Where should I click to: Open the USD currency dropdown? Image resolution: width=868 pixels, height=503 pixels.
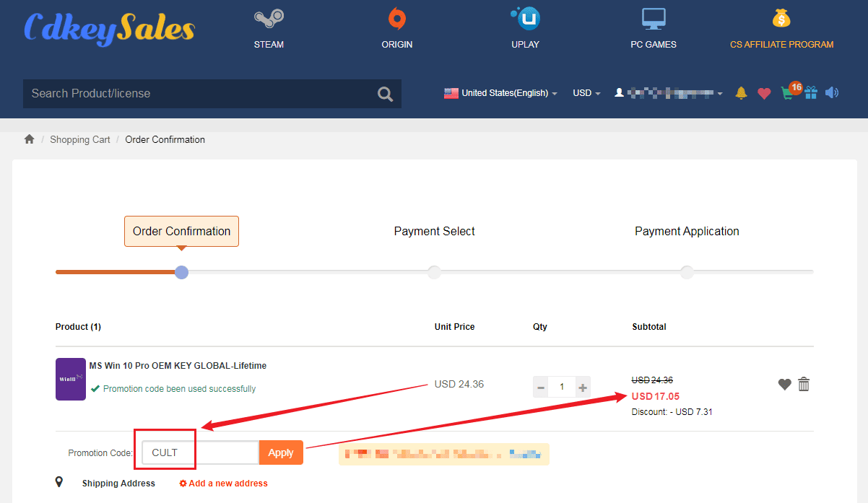[x=586, y=93]
